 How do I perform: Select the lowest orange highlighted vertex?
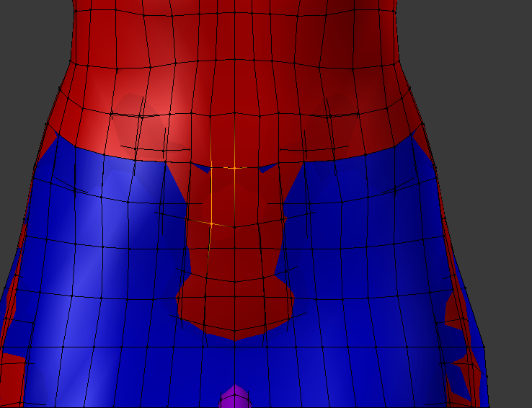click(x=212, y=223)
